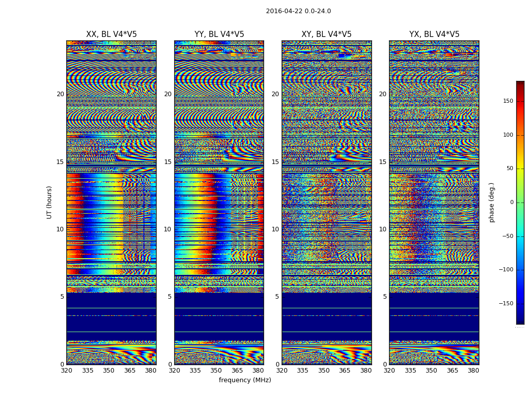Click the 20 hour tick beside XX panel
Image resolution: width=532 pixels, height=405 pixels.
pyautogui.click(x=60, y=94)
